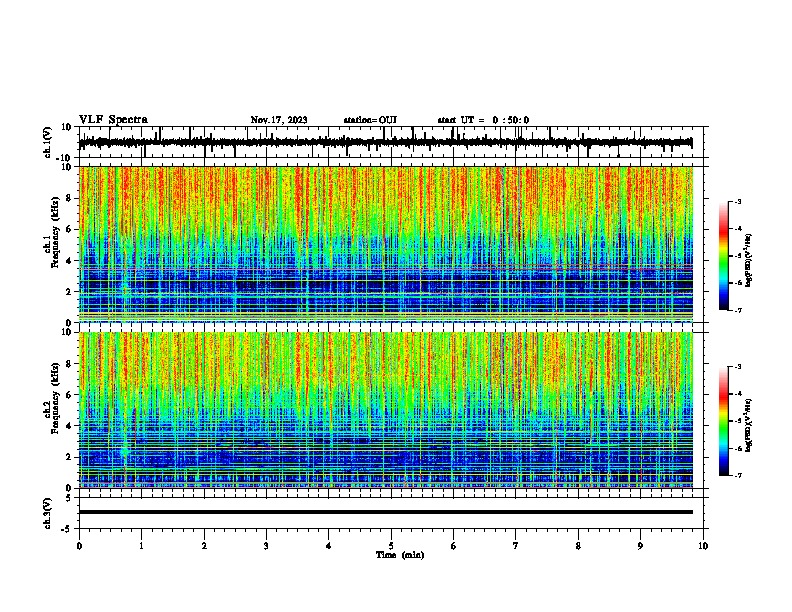Select the date text "Nov.17, 2023"
Viewport: 792px width, 612px height.
click(279, 120)
